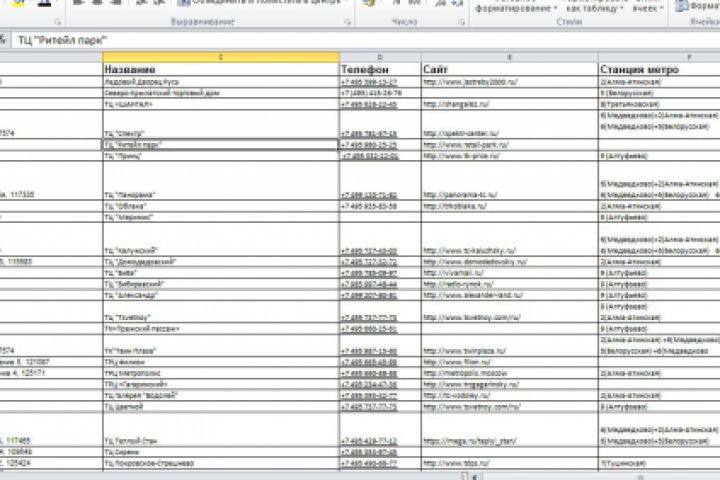Open the www.twinplaza.ru link
The image size is (720, 480).
pyautogui.click(x=464, y=351)
